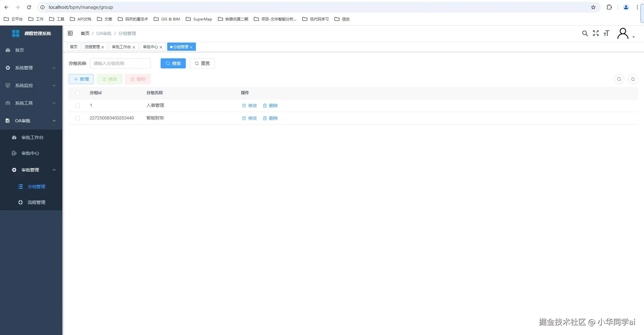Image resolution: width=644 pixels, height=335 pixels.
Task: Click the red 删除 toolbar button
Action: [x=138, y=79]
